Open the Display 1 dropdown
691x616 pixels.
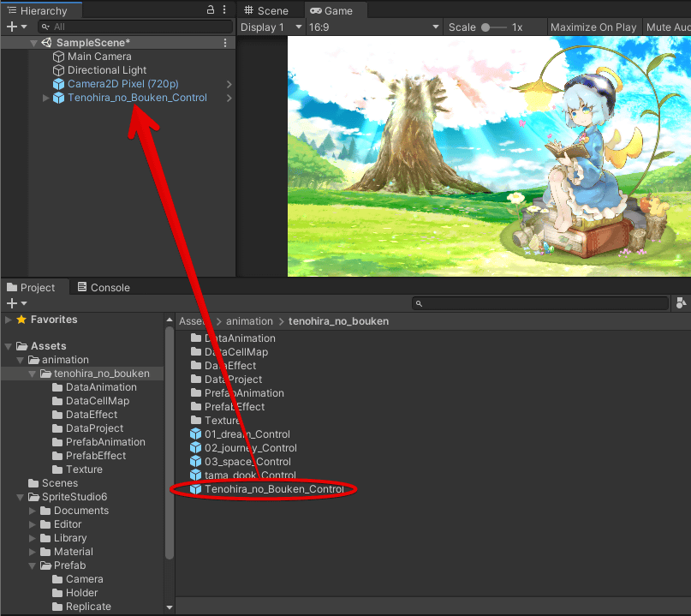pos(271,27)
